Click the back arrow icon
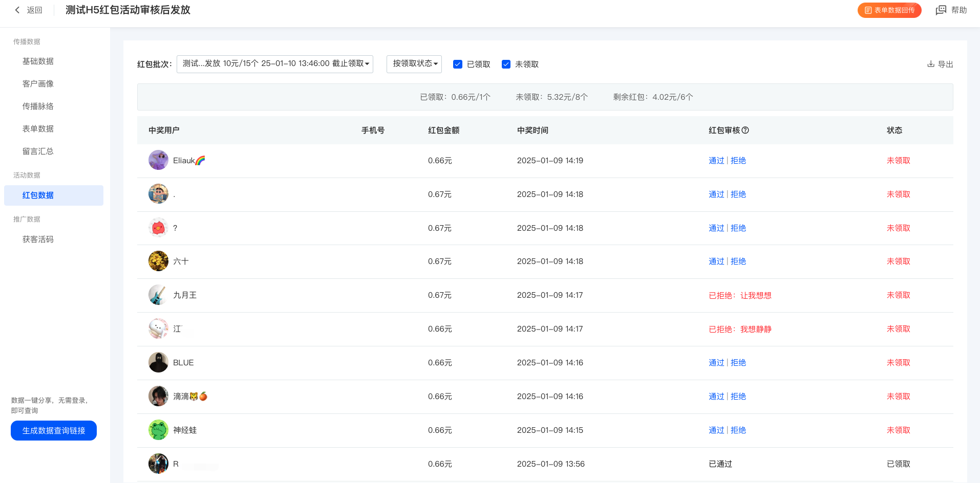 (x=17, y=10)
